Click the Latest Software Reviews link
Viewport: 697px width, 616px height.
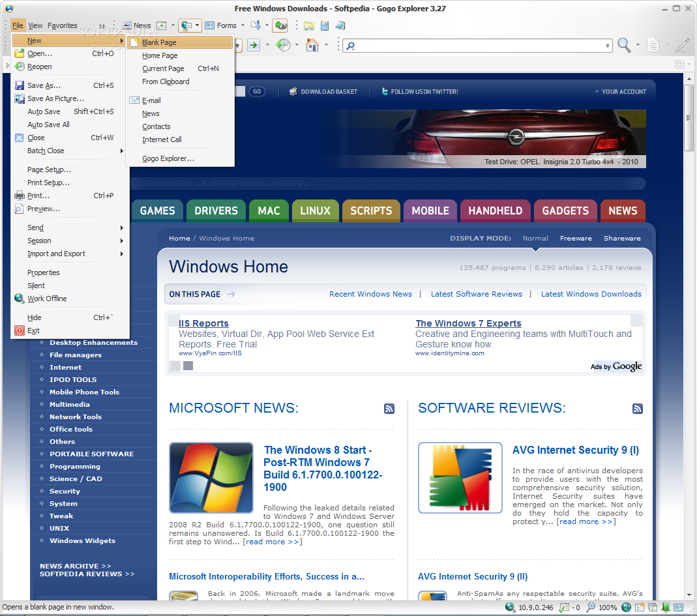click(x=477, y=294)
